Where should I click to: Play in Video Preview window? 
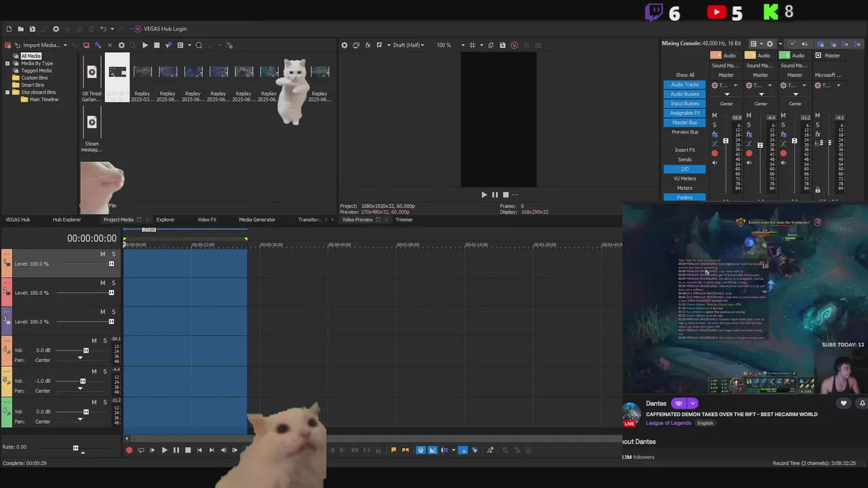pos(484,195)
